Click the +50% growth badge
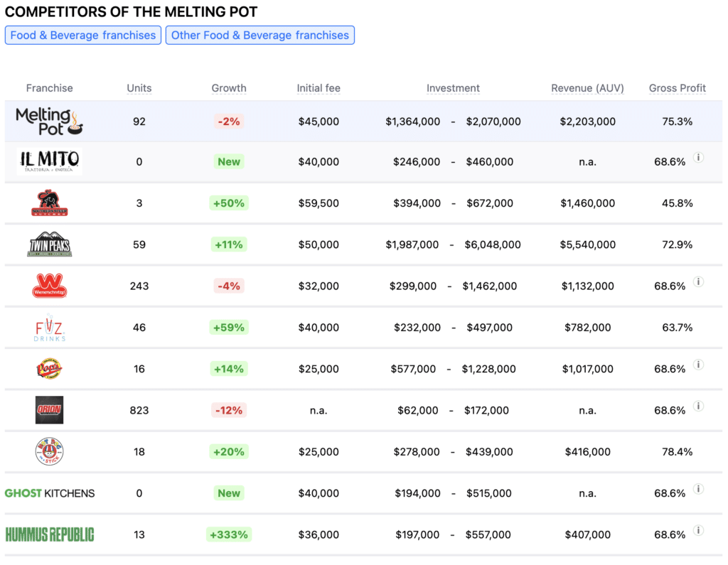The width and height of the screenshot is (728, 565). 229,203
